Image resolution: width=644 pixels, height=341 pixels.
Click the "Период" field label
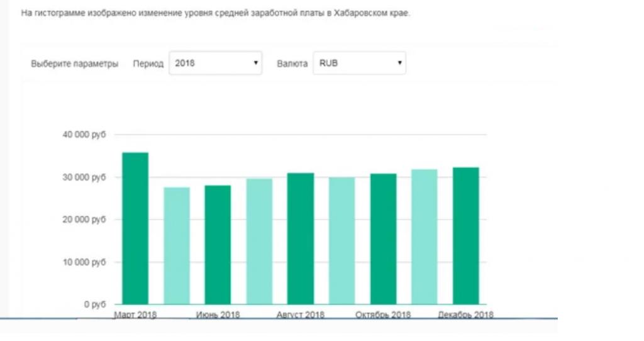[148, 64]
